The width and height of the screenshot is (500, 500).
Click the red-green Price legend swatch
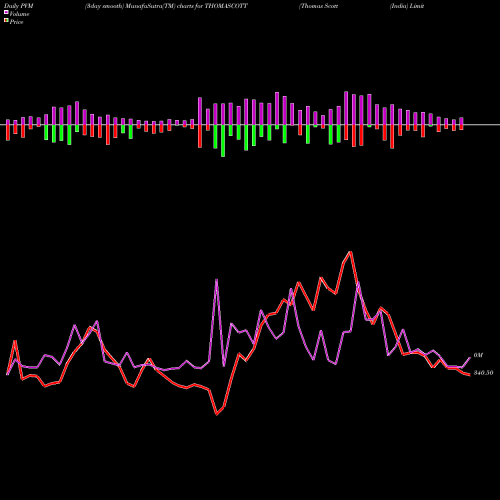(x=6, y=21)
